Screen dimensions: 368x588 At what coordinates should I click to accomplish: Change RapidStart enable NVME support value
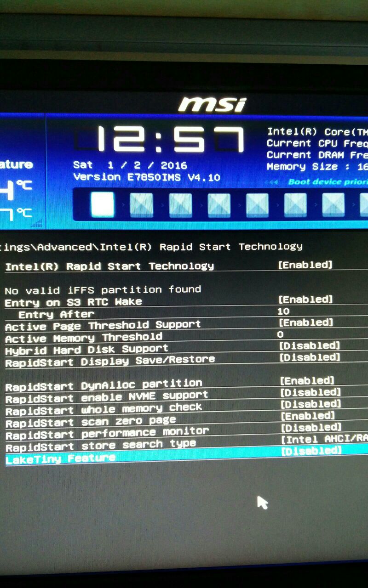pos(310,392)
